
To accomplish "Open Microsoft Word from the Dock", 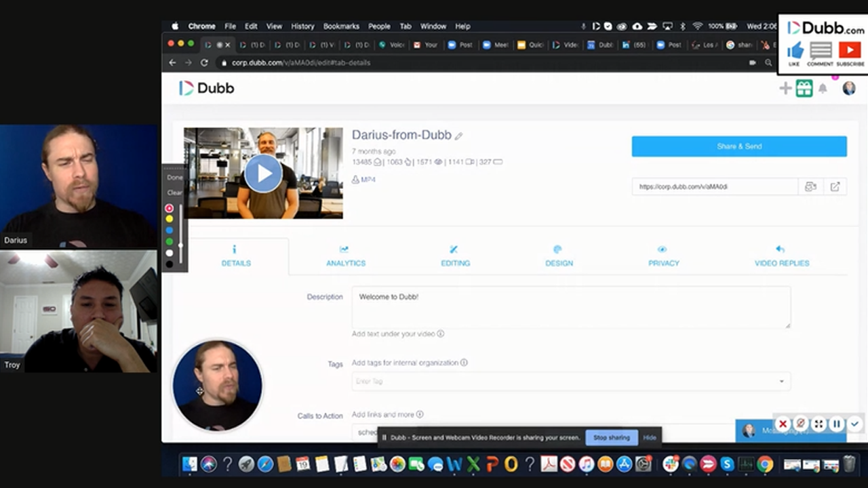I will click(x=454, y=464).
